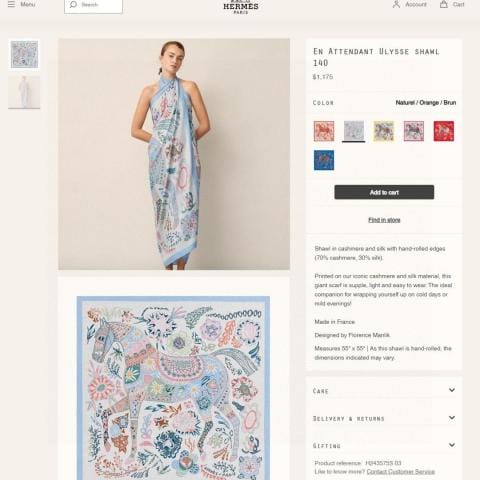The height and width of the screenshot is (480, 480).
Task: Open the Find in store link
Action: click(x=384, y=220)
